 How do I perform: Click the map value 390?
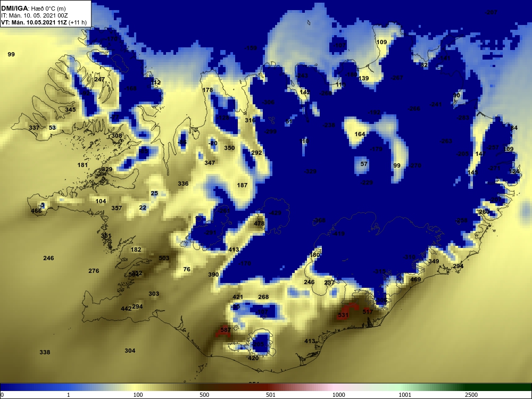[213, 275]
